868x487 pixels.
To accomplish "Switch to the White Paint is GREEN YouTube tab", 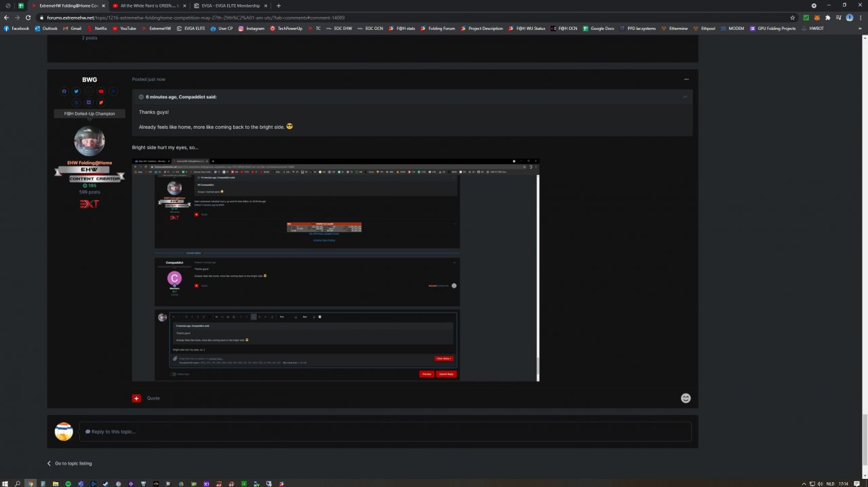I will pos(148,5).
